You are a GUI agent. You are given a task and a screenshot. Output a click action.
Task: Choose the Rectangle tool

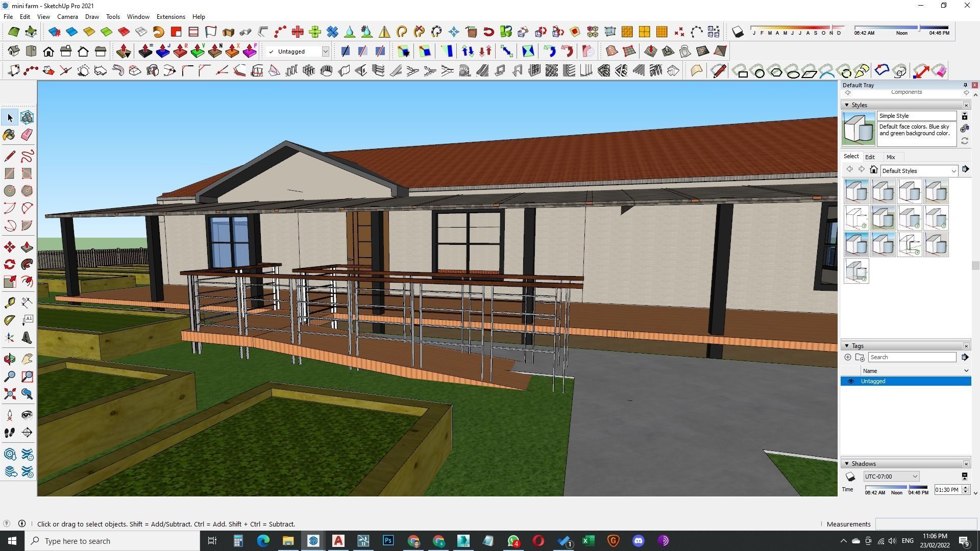click(9, 173)
